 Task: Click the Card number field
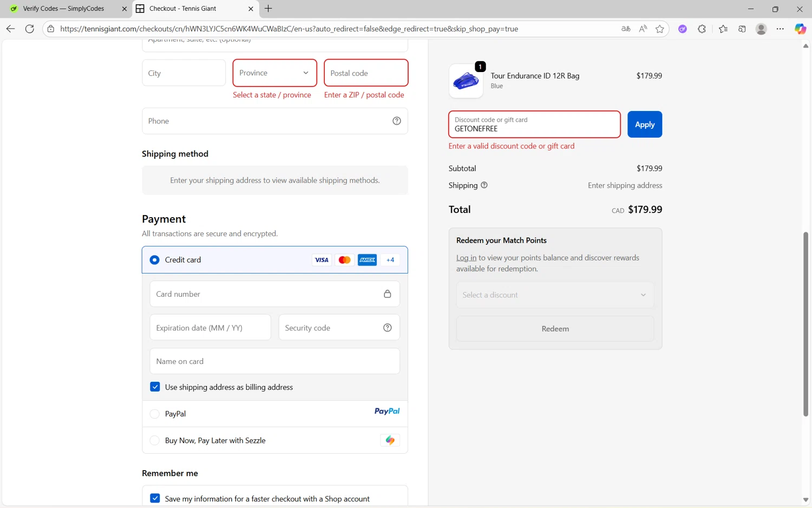click(274, 294)
